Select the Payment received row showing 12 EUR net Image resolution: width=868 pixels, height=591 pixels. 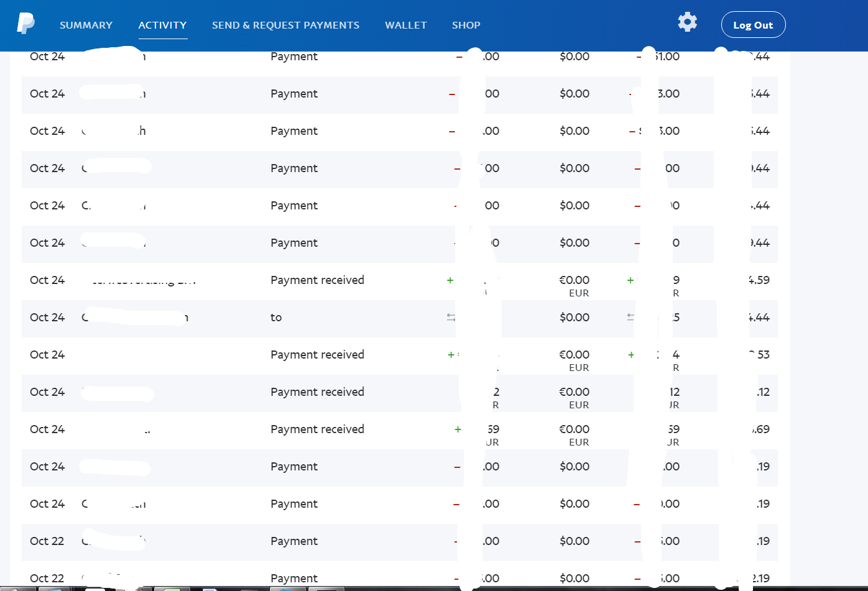317,392
